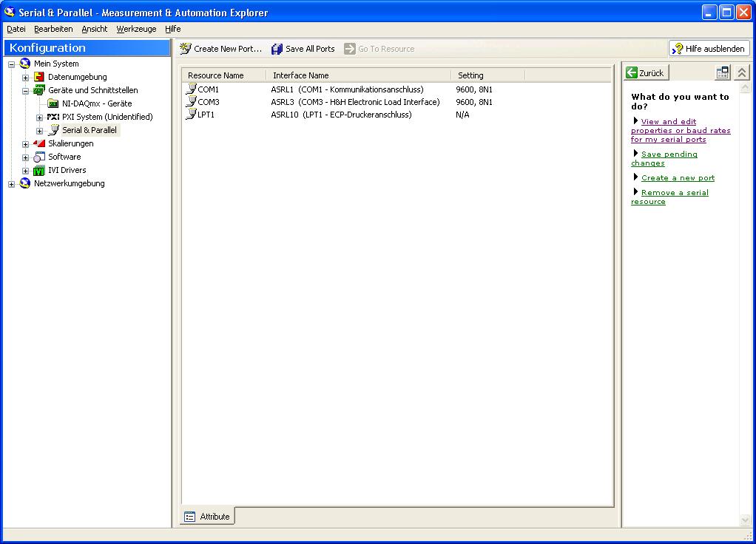The image size is (756, 544).
Task: Click the IVI Drivers icon
Action: pyautogui.click(x=39, y=170)
